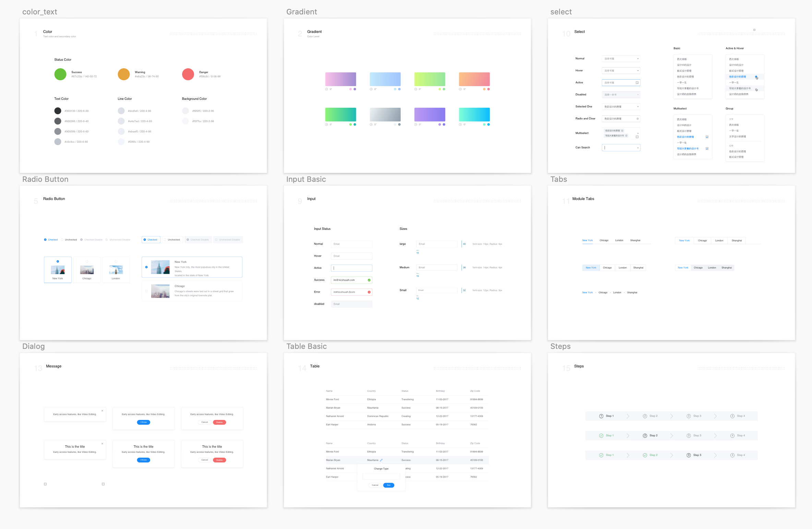This screenshot has width=812, height=529.
Task: Close the untitled Early access message card
Action: click(102, 411)
